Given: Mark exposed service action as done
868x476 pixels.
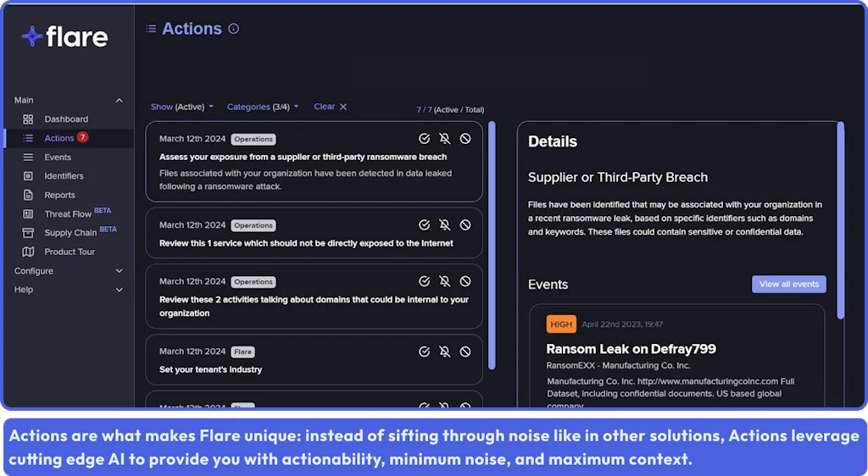Looking at the screenshot, I should 424,225.
